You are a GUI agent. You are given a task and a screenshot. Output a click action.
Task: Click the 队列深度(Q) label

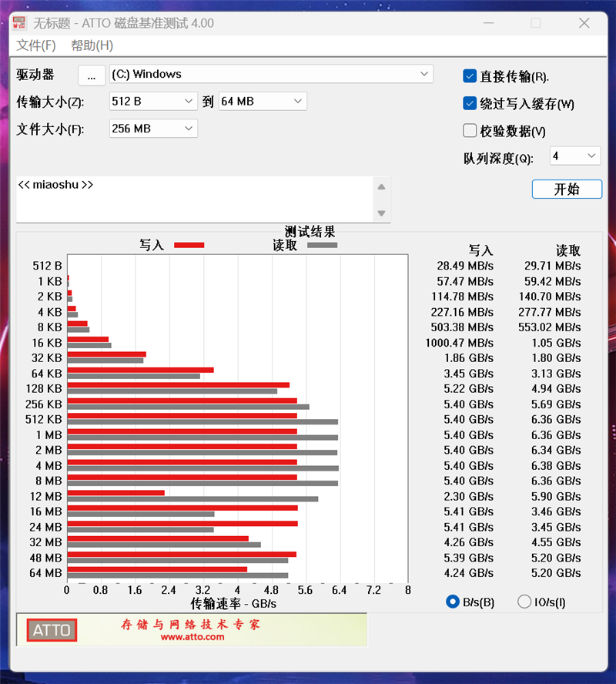[x=498, y=159]
